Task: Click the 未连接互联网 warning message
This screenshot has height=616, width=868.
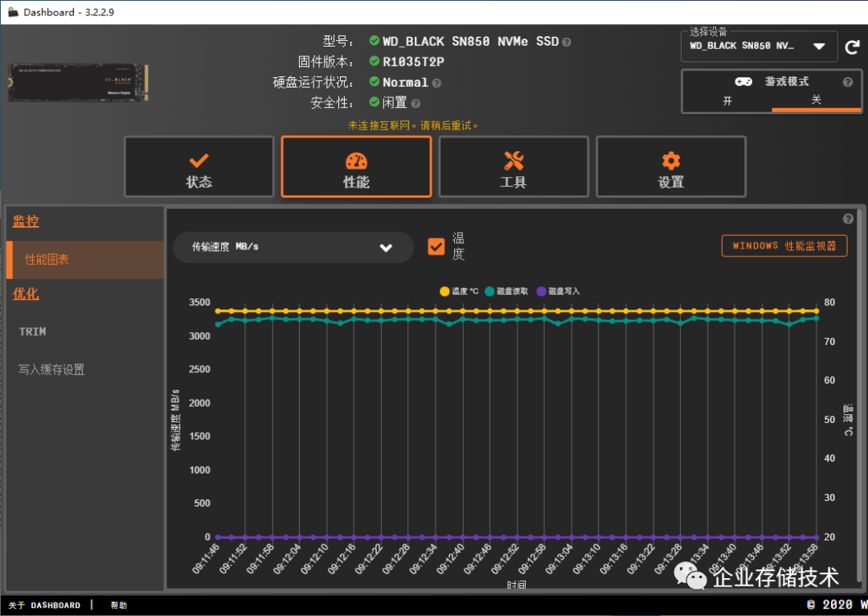Action: (x=413, y=125)
